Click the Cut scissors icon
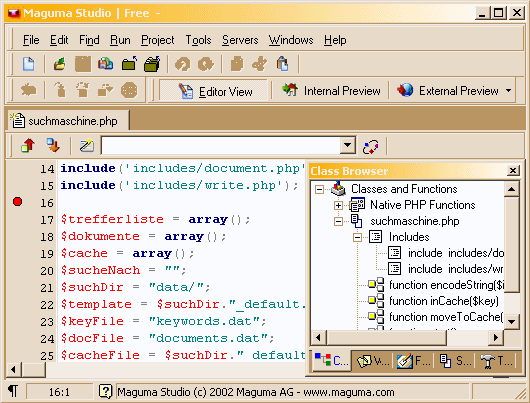The height and width of the screenshot is (403, 530). [260, 64]
